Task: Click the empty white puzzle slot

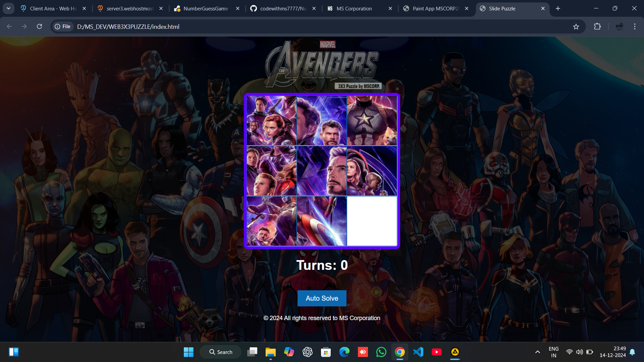Action: (x=372, y=221)
